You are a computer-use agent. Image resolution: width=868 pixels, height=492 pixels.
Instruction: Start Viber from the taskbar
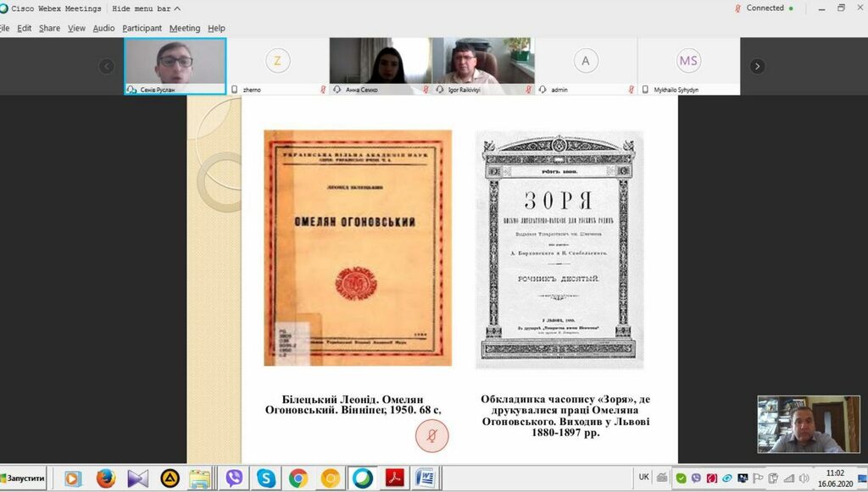click(233, 478)
